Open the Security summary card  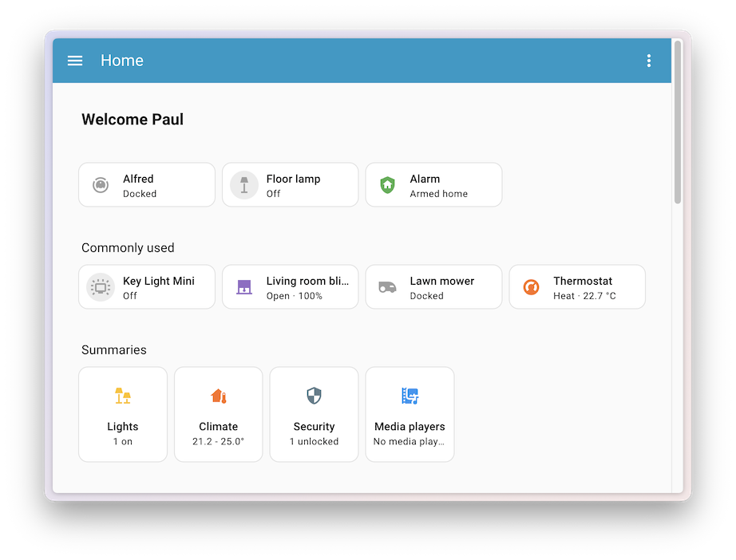point(314,414)
